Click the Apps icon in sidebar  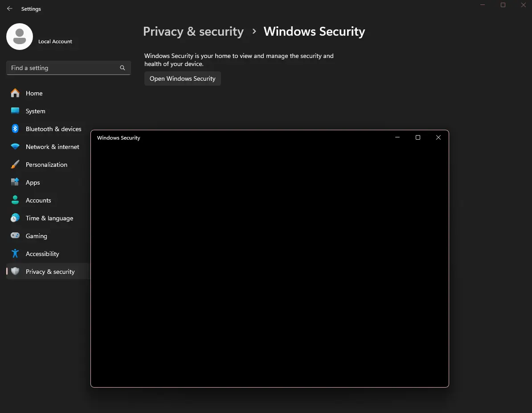click(x=15, y=182)
